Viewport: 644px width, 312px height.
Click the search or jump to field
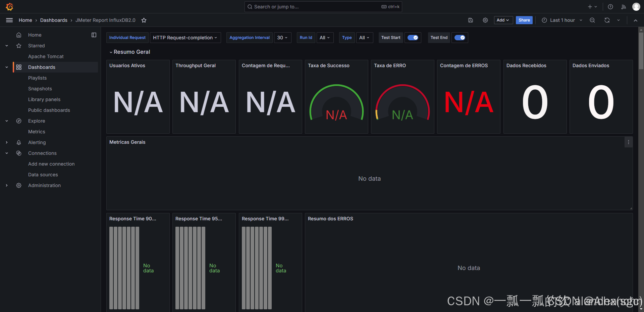click(x=323, y=6)
